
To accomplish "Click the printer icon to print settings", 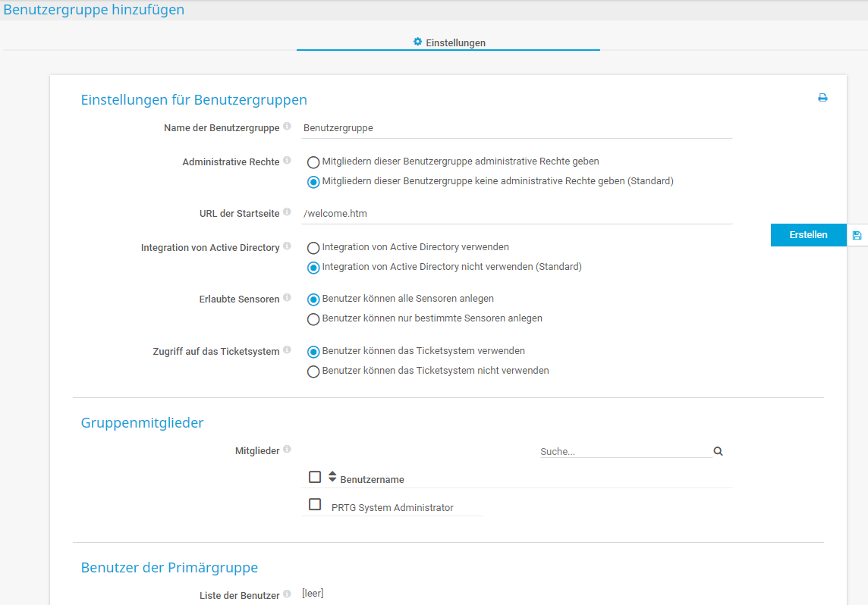I will [x=822, y=98].
